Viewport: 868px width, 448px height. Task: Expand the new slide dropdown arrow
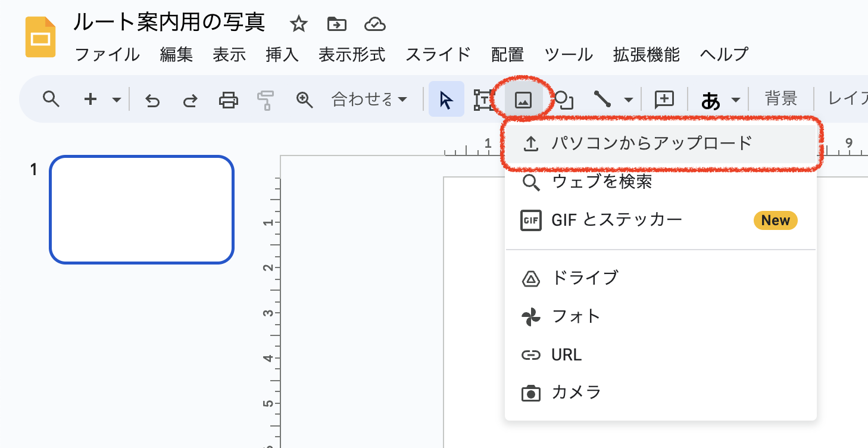[x=117, y=100]
